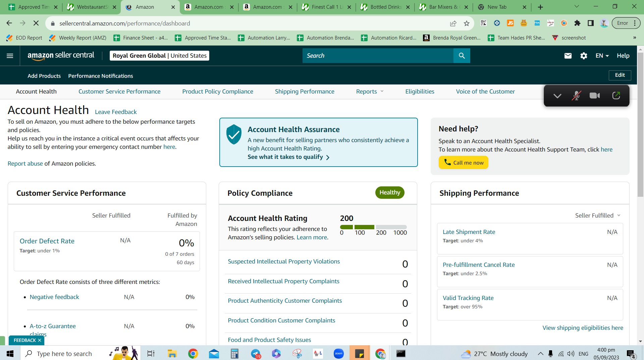Open the EOD Report bookmark
The width and height of the screenshot is (644, 360).
tap(24, 38)
